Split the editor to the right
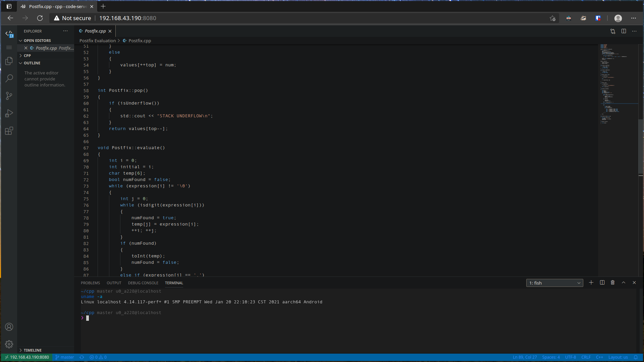The width and height of the screenshot is (644, 362). tap(624, 31)
